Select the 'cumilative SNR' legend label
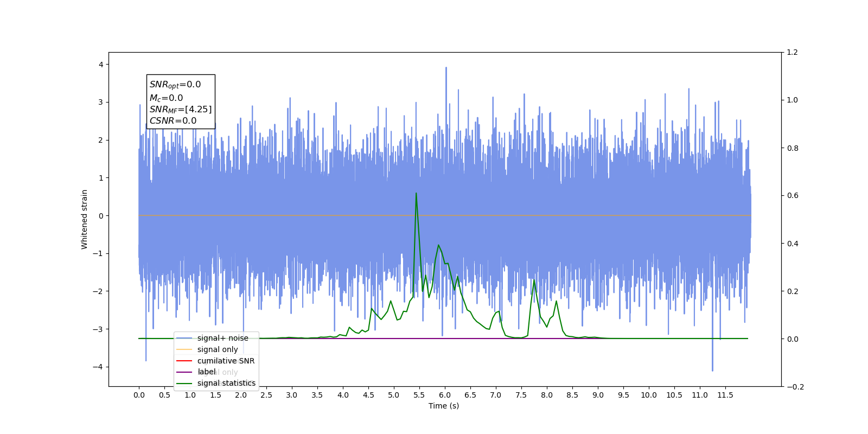 click(226, 361)
